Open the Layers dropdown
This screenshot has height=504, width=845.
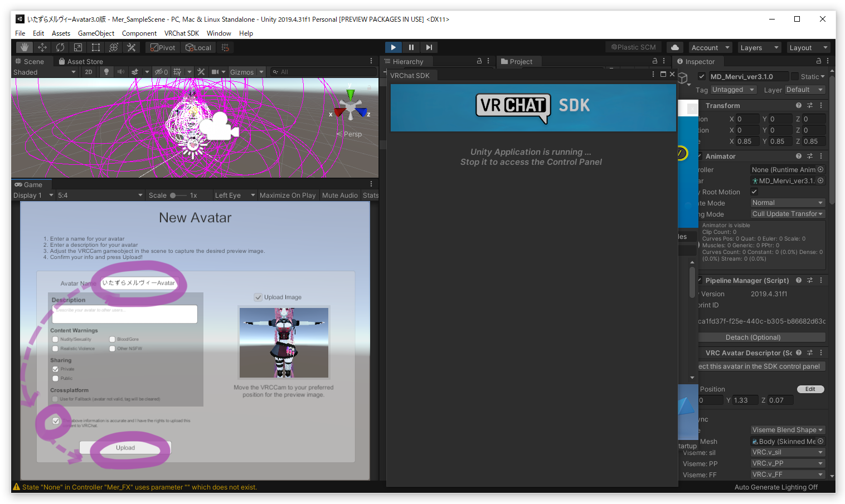tap(759, 47)
